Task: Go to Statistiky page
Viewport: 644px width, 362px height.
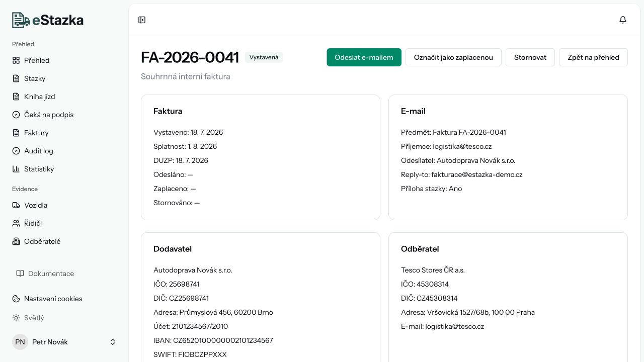Action: (64, 169)
